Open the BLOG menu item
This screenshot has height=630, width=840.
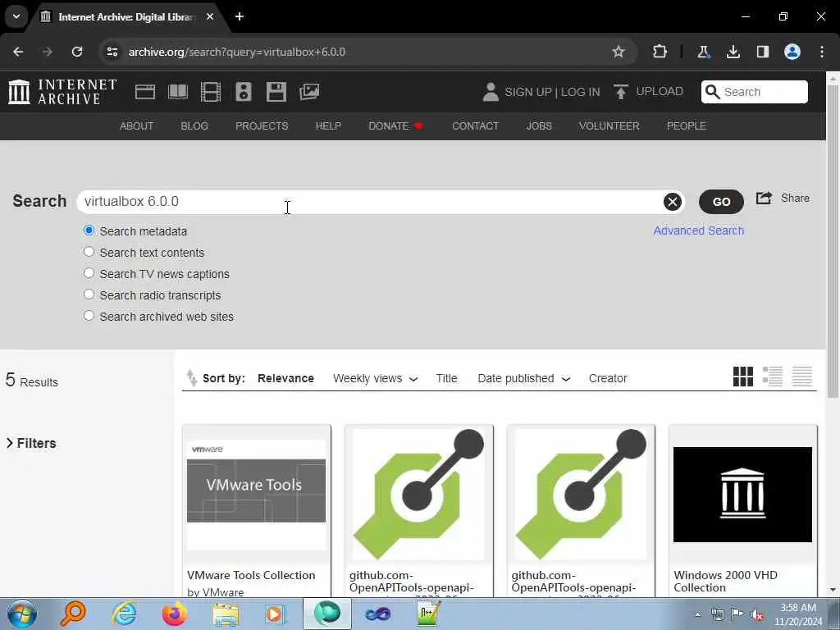[x=194, y=126]
